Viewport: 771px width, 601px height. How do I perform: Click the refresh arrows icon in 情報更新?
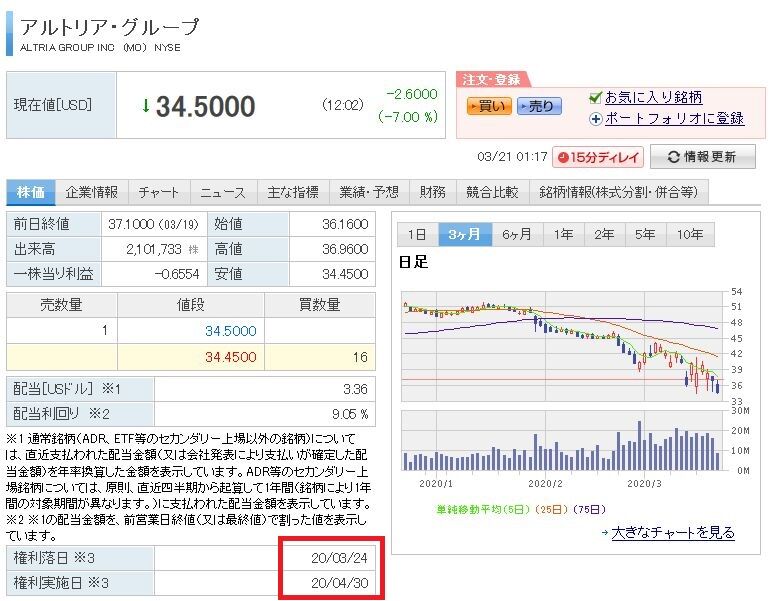pos(673,157)
